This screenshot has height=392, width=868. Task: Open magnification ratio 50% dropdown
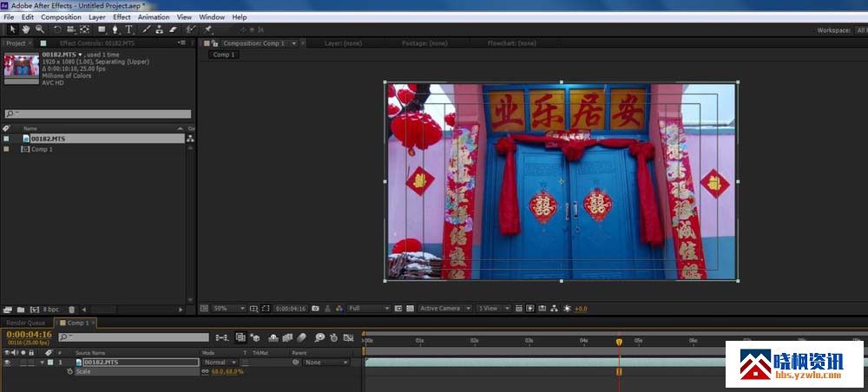(229, 309)
